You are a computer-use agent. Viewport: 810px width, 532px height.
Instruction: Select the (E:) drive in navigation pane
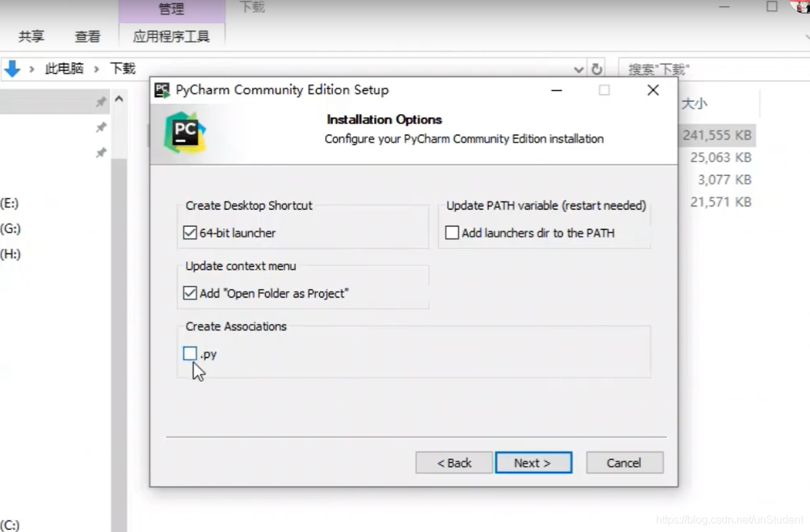[10, 203]
